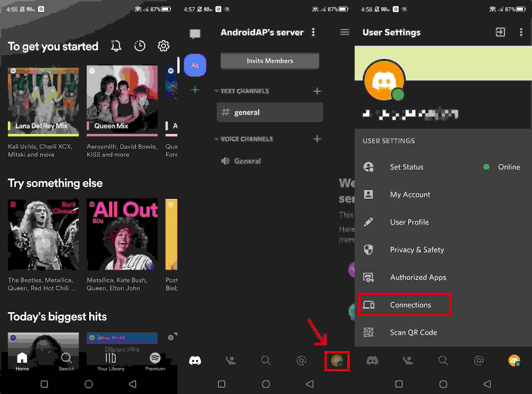
Task: Open Discord search tab in server view
Action: (266, 361)
